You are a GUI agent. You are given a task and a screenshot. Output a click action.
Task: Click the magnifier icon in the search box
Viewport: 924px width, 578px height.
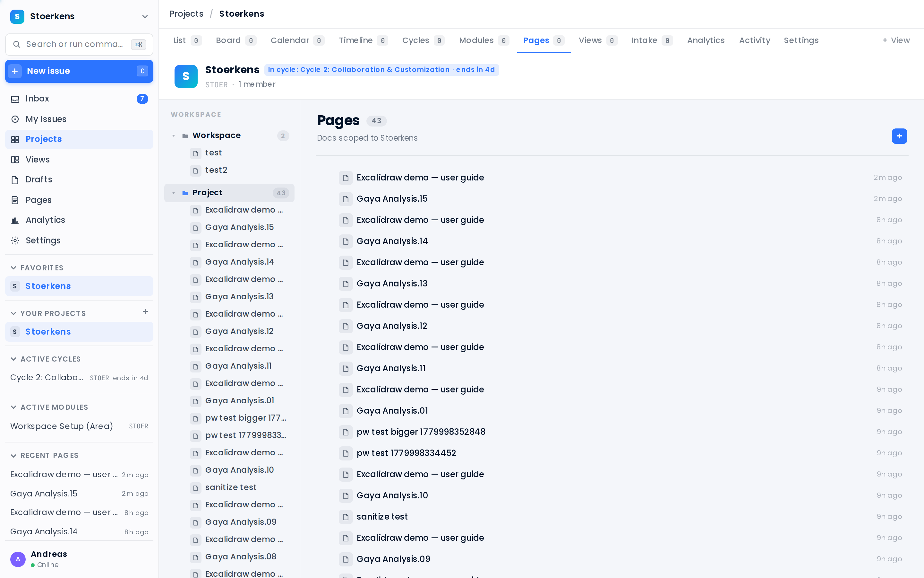16,44
